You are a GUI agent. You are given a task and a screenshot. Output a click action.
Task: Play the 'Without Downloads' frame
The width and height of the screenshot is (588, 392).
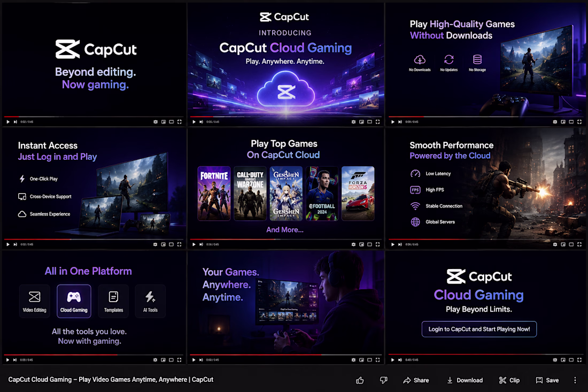point(393,122)
